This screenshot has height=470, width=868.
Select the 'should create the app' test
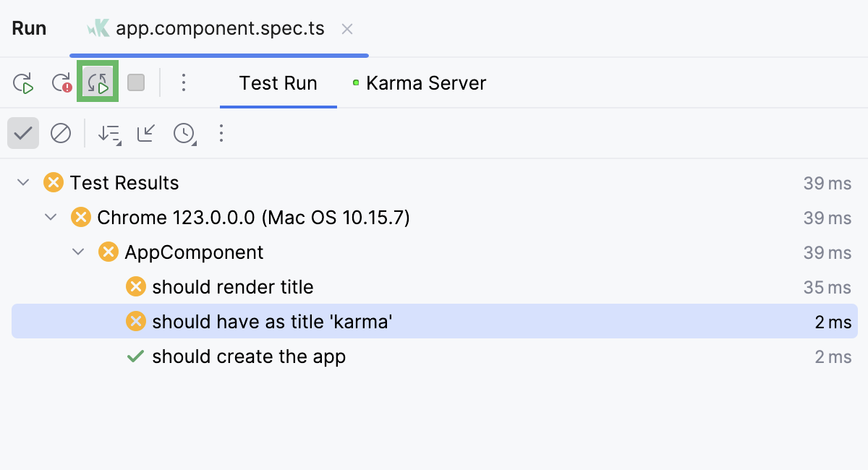249,356
